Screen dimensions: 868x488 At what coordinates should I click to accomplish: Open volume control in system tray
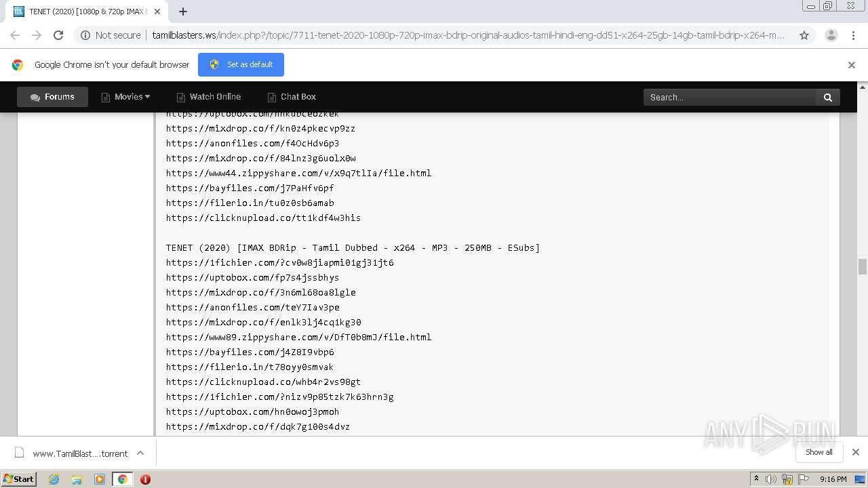click(771, 479)
